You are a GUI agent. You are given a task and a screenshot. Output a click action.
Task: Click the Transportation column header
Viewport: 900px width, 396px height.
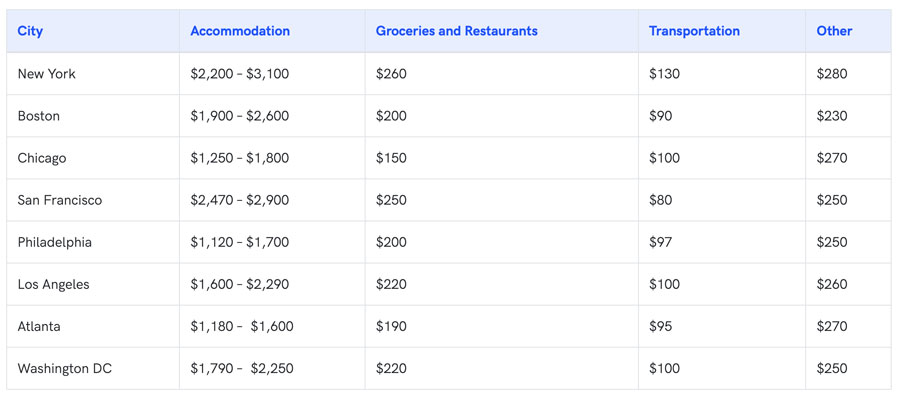694,31
